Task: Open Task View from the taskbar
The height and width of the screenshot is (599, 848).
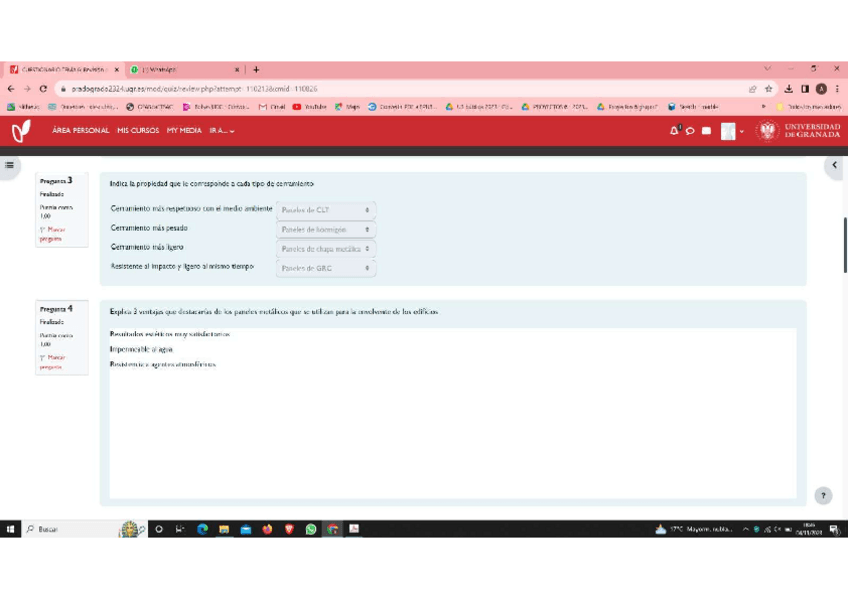Action: pos(180,529)
